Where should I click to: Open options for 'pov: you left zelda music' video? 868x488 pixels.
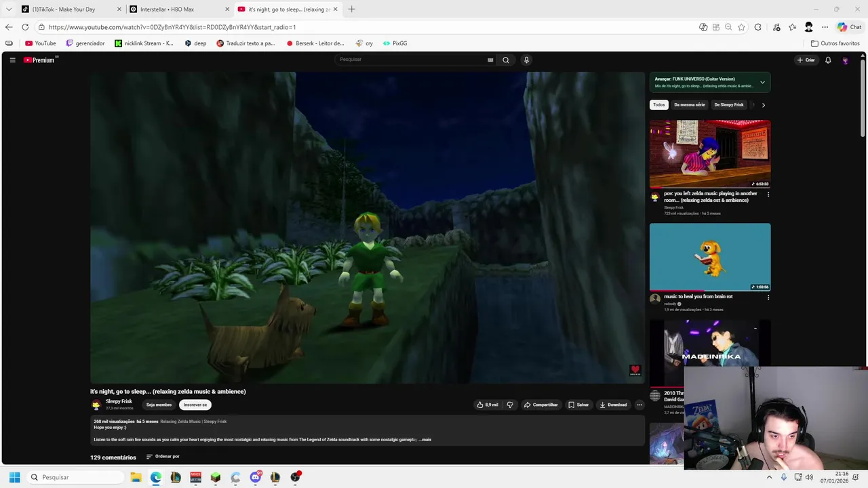tap(768, 194)
